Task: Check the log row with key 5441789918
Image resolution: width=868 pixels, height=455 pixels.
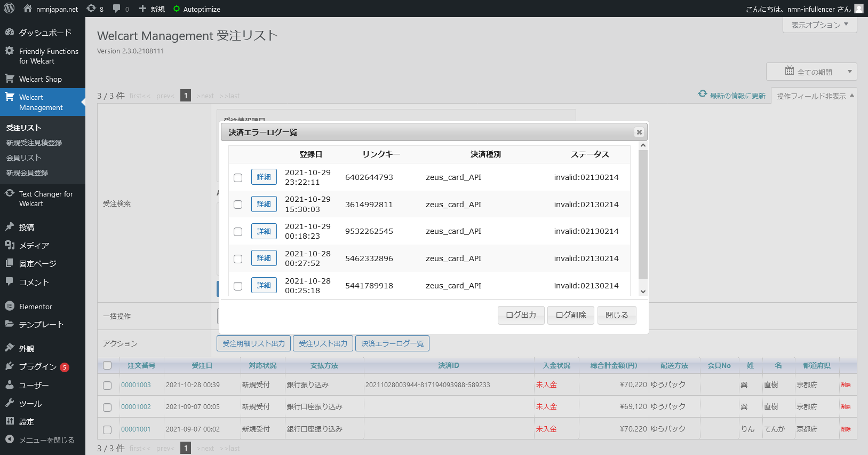Action: (238, 286)
